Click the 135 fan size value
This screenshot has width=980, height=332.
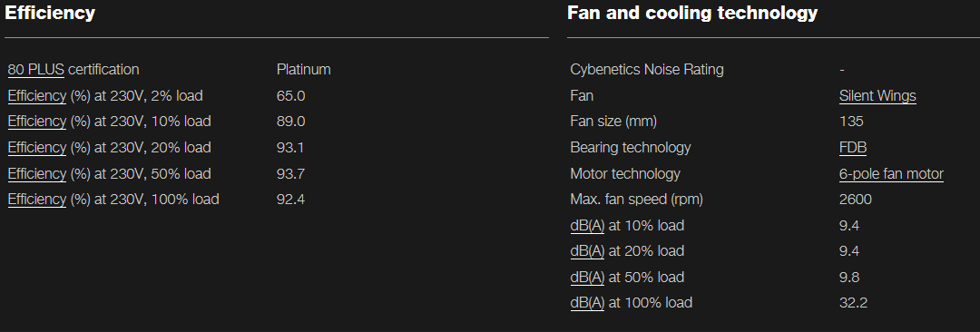[x=851, y=122]
